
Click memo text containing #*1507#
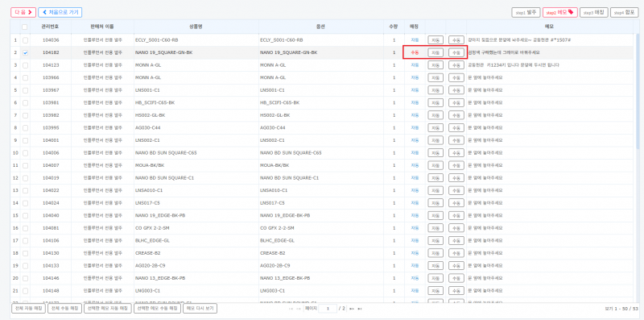[x=519, y=39]
